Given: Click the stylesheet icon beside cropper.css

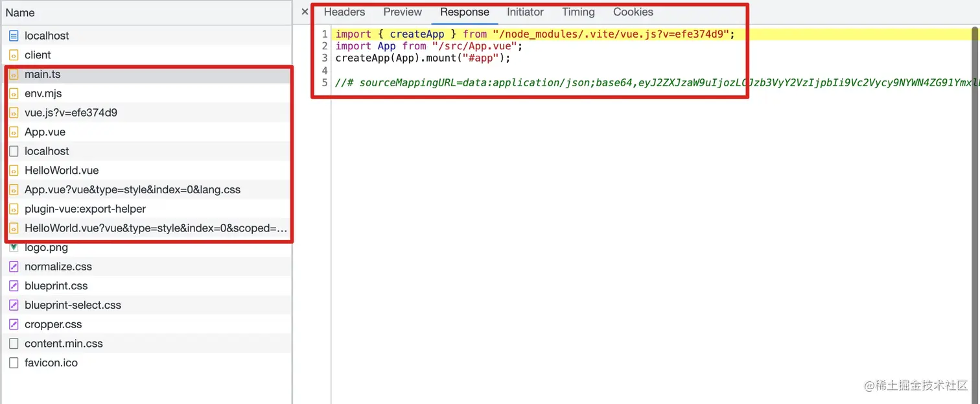Looking at the screenshot, I should coord(14,324).
